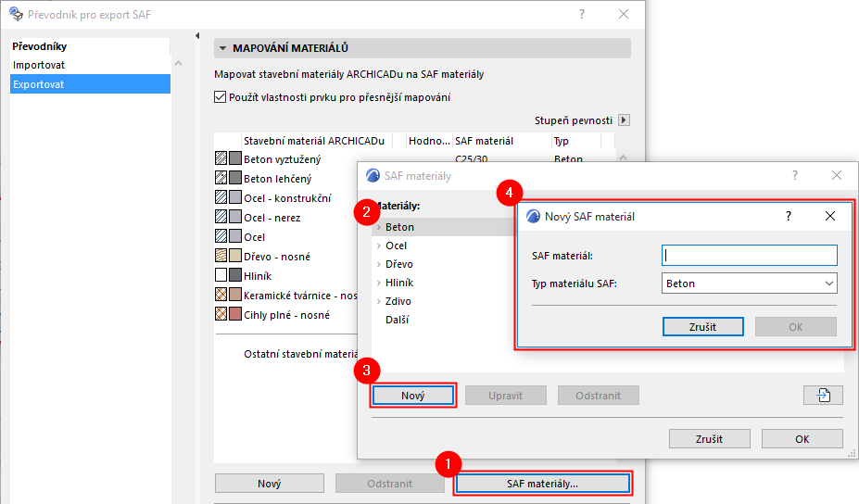The height and width of the screenshot is (504, 859).
Task: Click Archicad icon in Nový SAF materiál title
Action: click(x=533, y=216)
